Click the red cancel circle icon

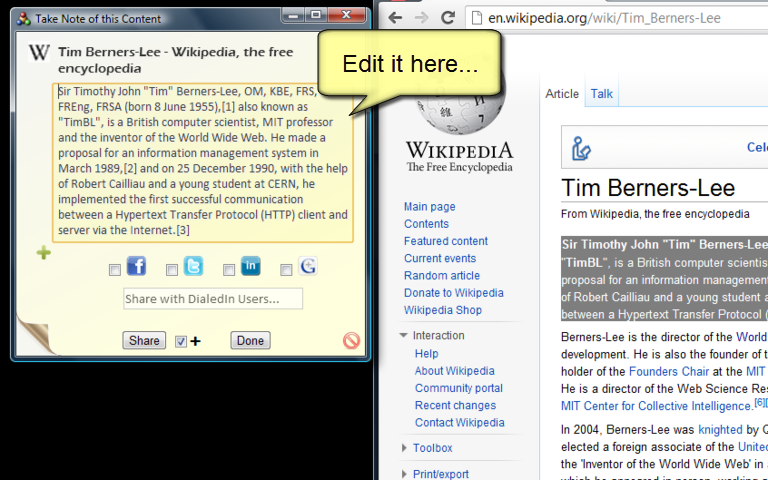pyautogui.click(x=351, y=340)
